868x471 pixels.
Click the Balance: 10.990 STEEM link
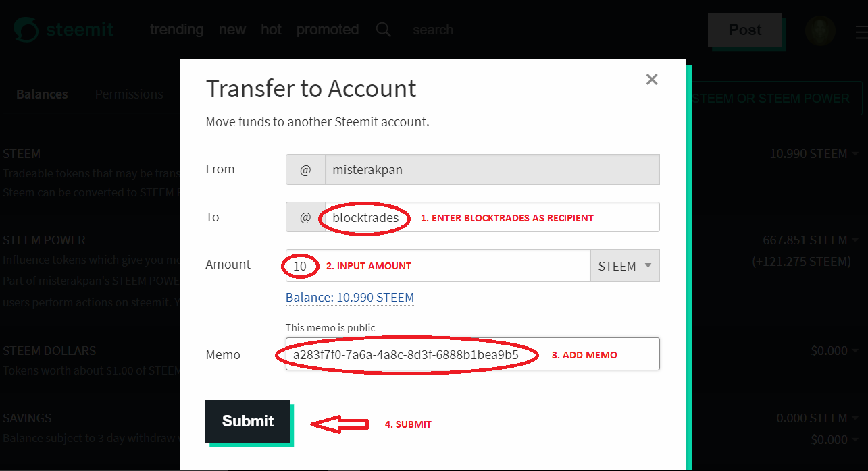tap(349, 298)
